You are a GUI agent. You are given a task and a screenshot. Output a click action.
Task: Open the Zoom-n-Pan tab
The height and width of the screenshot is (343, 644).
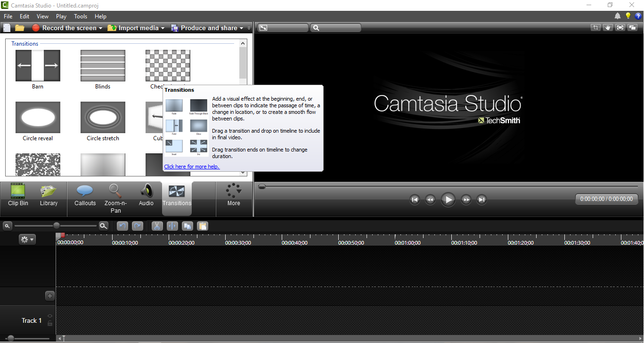pos(115,199)
